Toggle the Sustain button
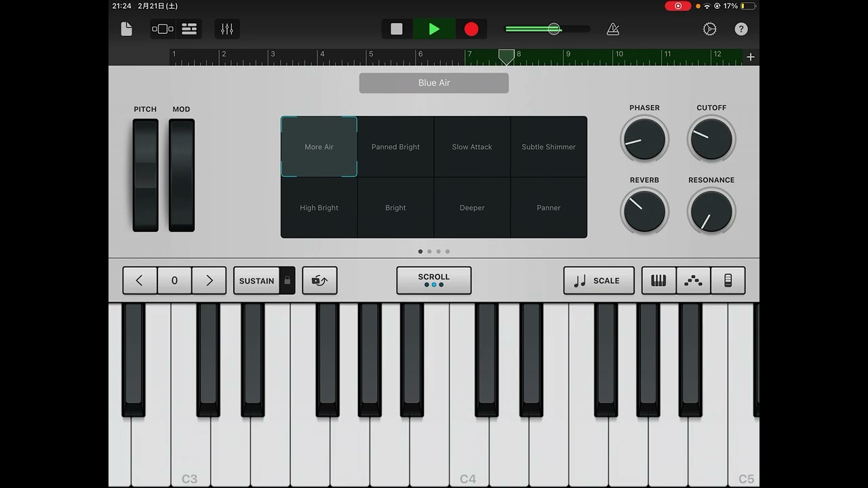Screen dimensions: 868x488 tap(256, 281)
